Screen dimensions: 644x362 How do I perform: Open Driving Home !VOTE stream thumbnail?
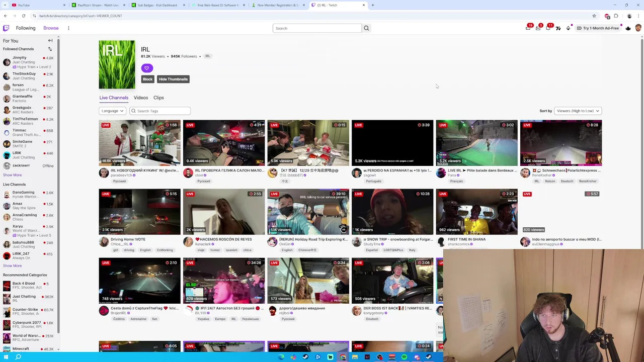click(x=139, y=212)
